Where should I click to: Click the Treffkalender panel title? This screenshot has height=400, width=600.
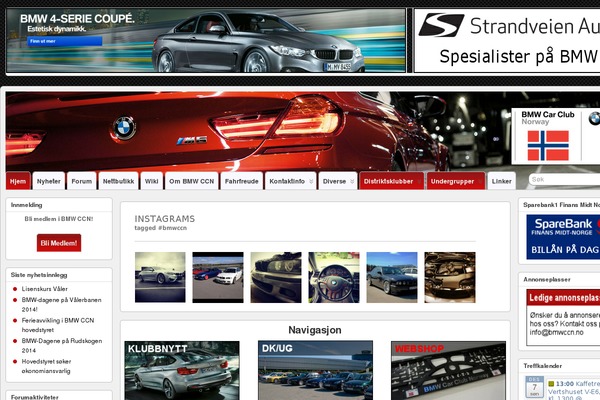coord(543,366)
